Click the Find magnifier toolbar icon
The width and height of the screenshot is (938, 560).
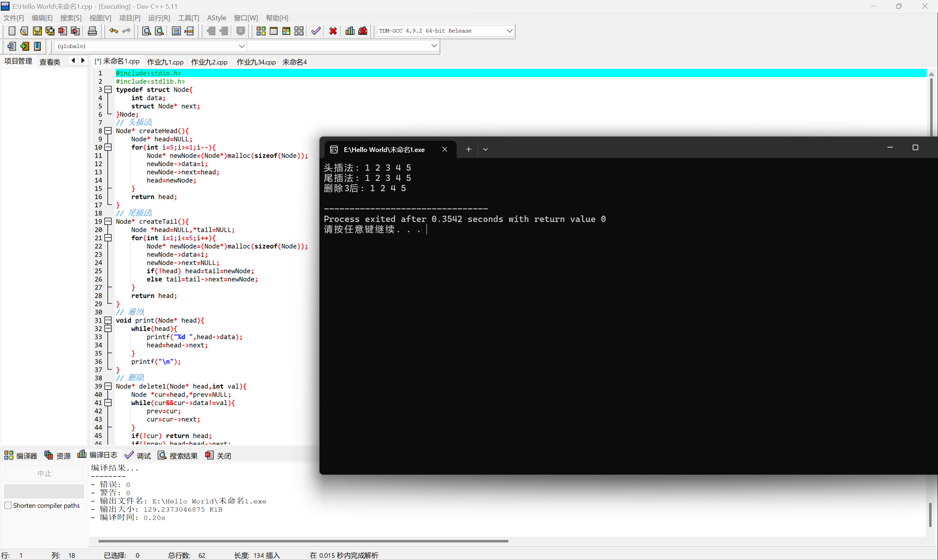click(147, 31)
